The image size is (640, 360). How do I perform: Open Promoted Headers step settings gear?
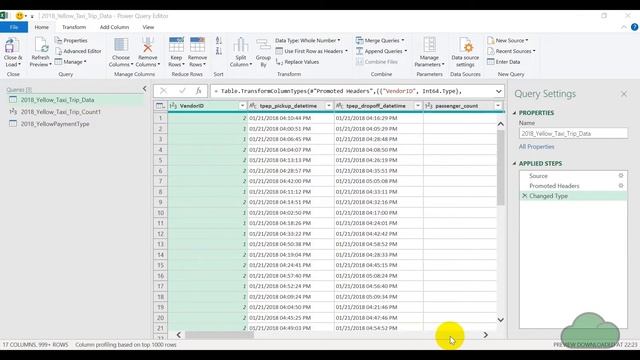[x=621, y=186]
